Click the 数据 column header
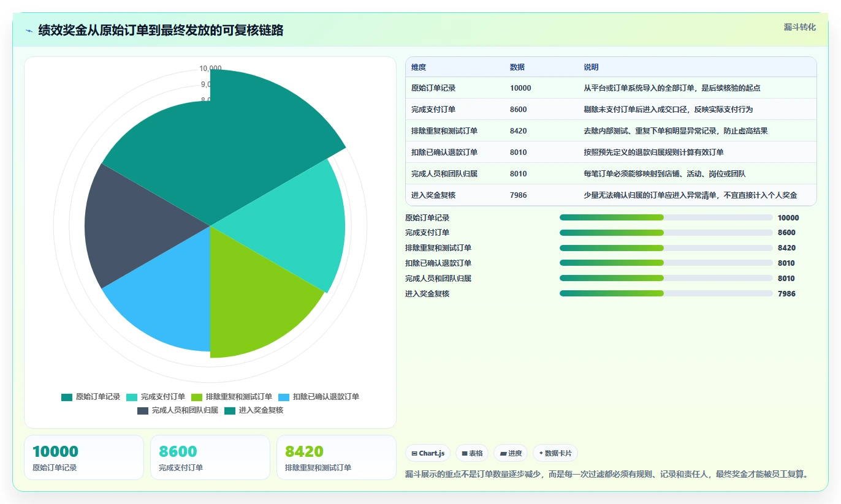The width and height of the screenshot is (841, 504). coord(517,67)
